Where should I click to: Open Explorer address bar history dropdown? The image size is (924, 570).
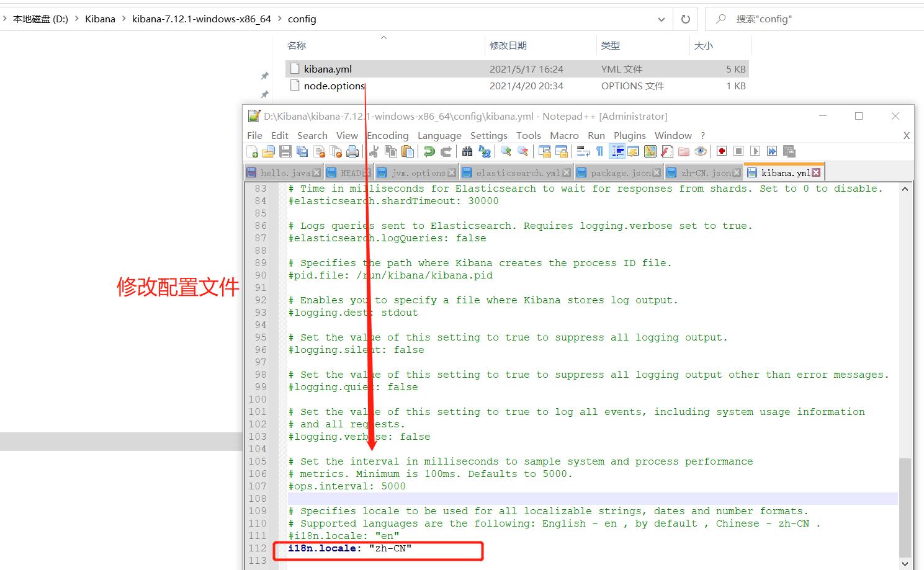pyautogui.click(x=662, y=19)
